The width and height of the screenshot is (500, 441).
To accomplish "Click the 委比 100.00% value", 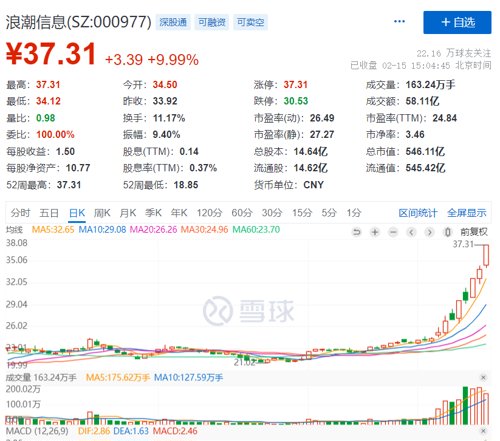I will point(55,134).
